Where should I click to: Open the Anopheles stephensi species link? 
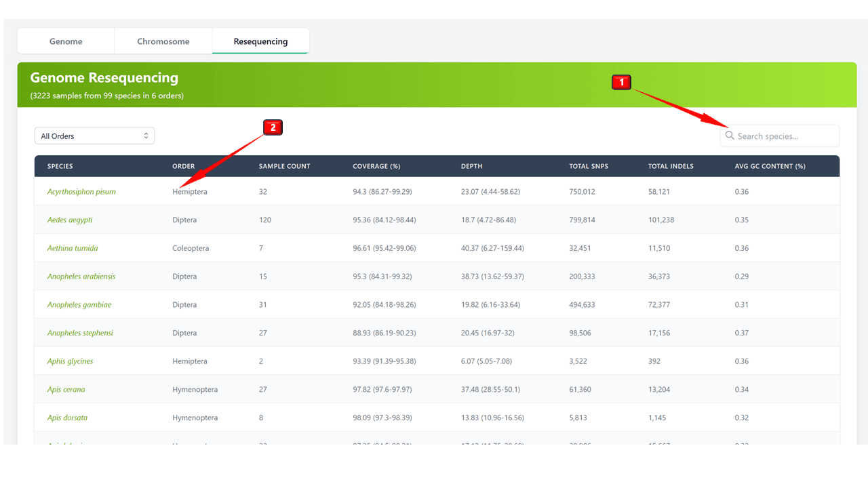coord(80,333)
